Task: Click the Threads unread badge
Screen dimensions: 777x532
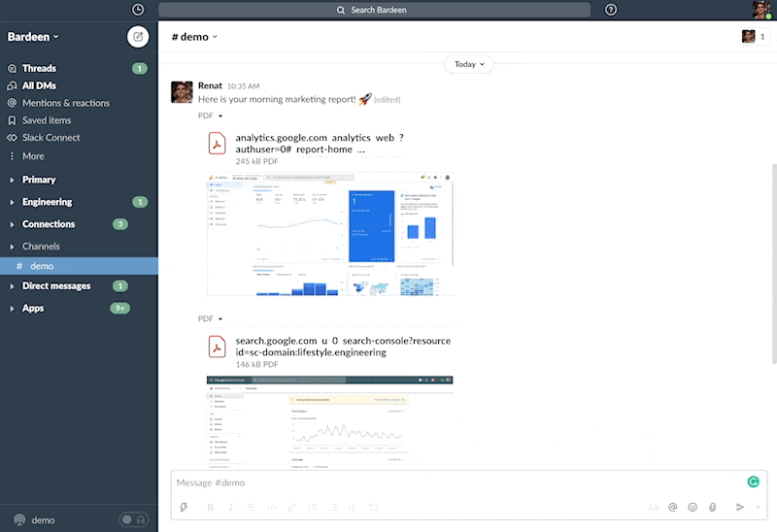Action: click(140, 68)
